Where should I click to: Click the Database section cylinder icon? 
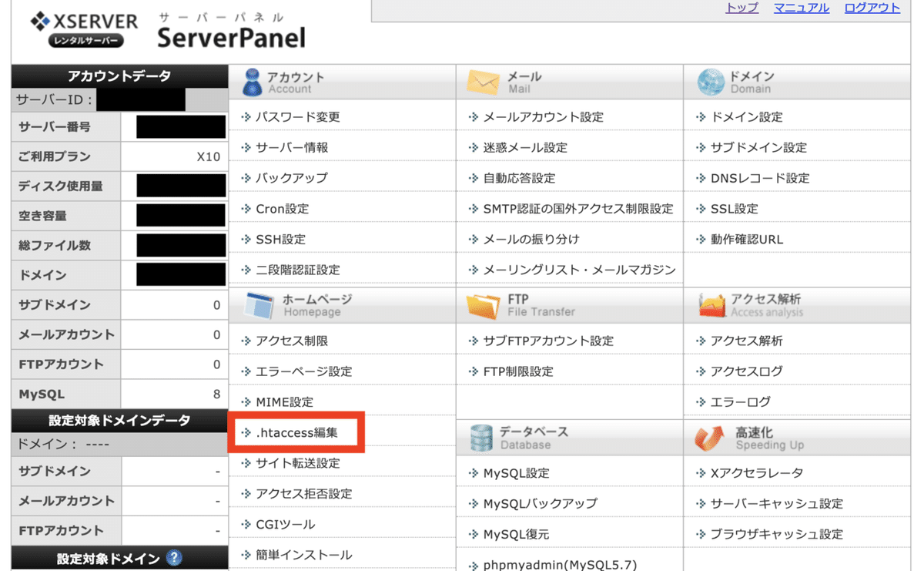tap(481, 438)
